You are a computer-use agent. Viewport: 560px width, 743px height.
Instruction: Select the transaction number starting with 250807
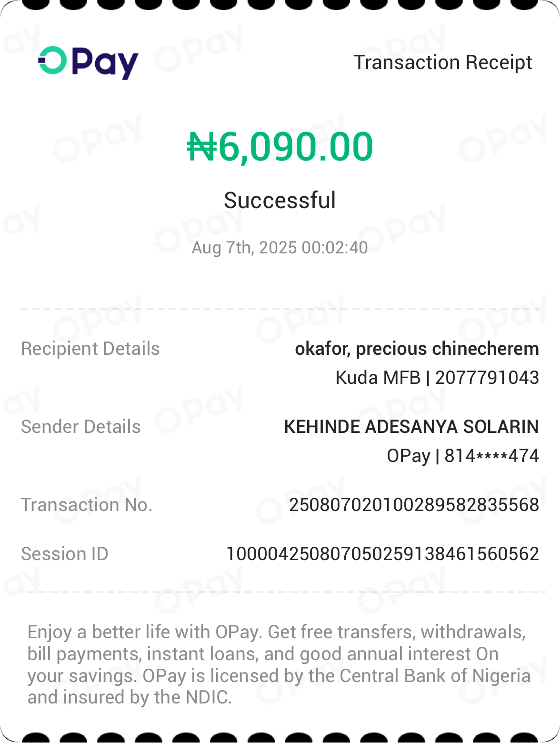[414, 505]
